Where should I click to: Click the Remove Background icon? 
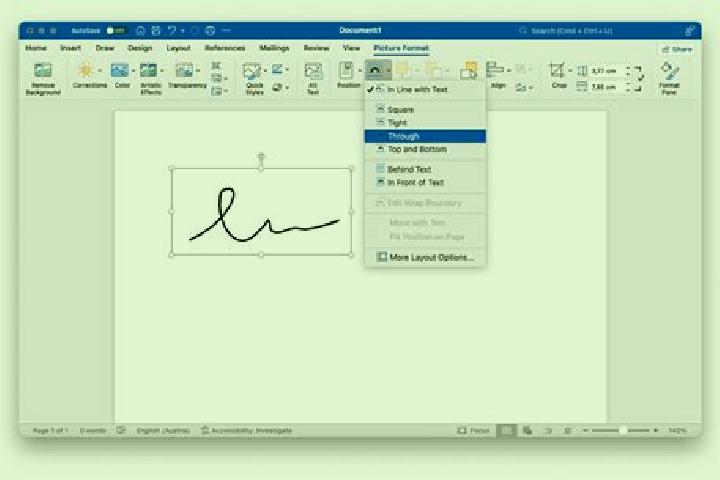click(x=43, y=70)
